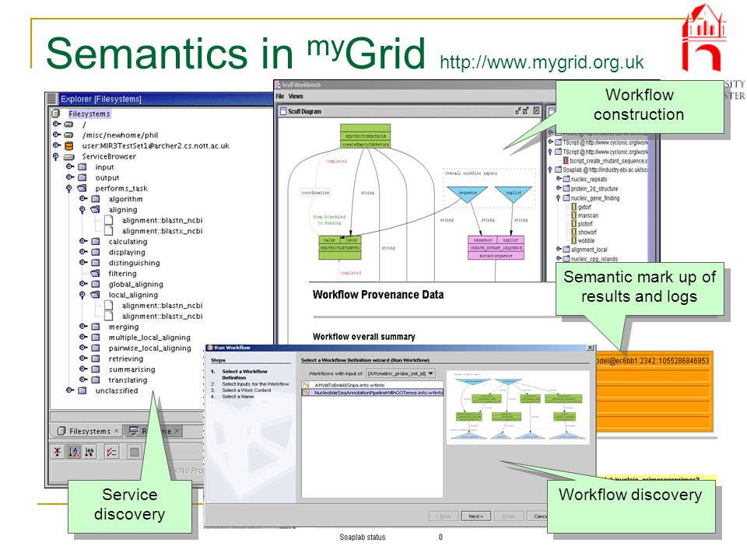This screenshot has width=747, height=560.
Task: Expand the nucleic_cpg_islands node
Action: click(559, 258)
